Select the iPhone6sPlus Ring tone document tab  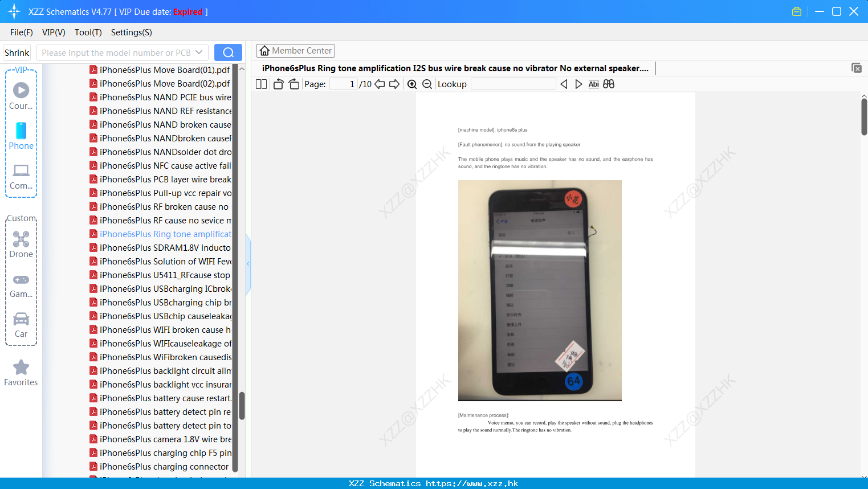(455, 68)
